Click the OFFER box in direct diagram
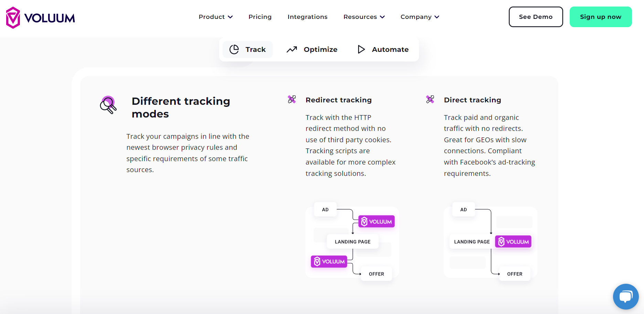 coord(515,274)
